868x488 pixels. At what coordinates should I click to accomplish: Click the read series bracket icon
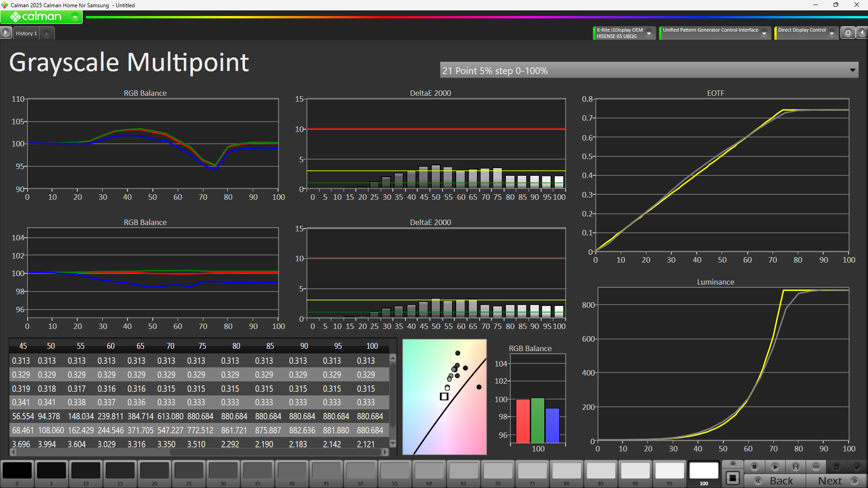pyautogui.click(x=796, y=467)
